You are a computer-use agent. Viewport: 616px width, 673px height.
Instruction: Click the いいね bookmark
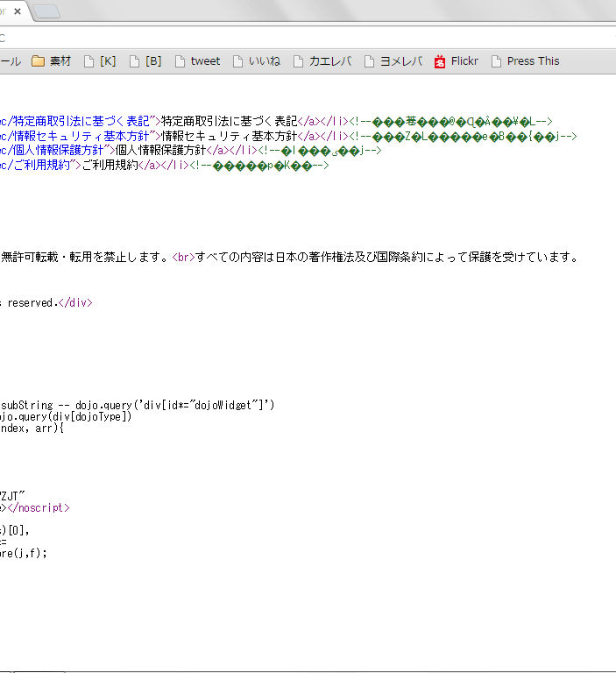tap(256, 61)
